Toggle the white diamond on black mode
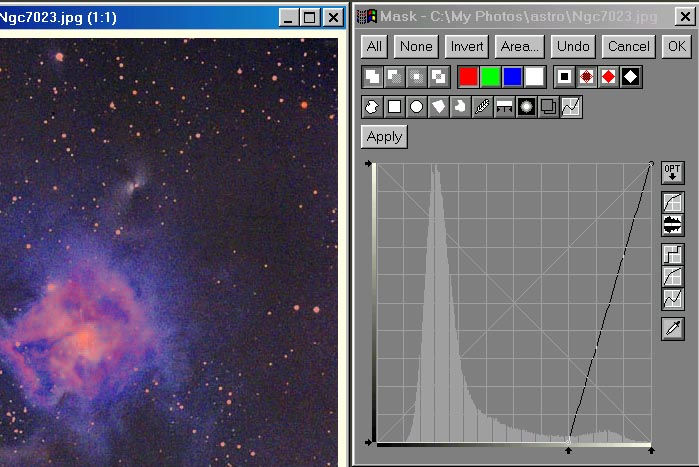This screenshot has width=699, height=467. point(630,76)
